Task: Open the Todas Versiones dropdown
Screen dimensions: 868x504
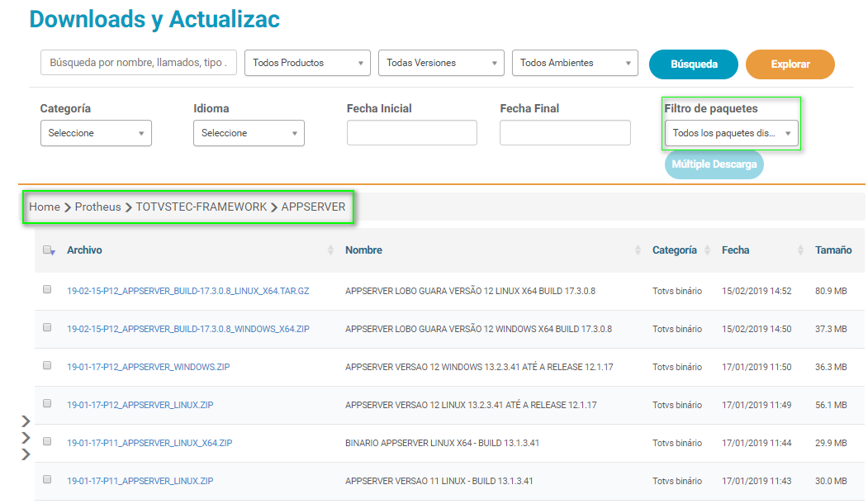Action: (441, 63)
